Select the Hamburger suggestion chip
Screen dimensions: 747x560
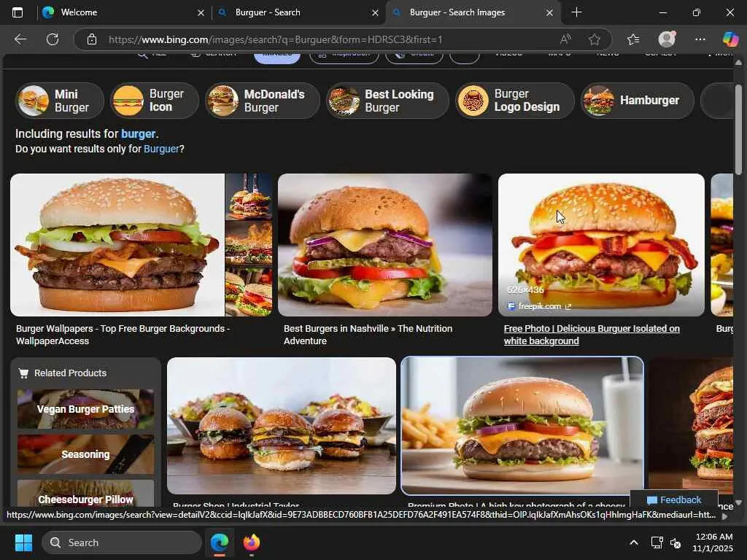click(638, 101)
